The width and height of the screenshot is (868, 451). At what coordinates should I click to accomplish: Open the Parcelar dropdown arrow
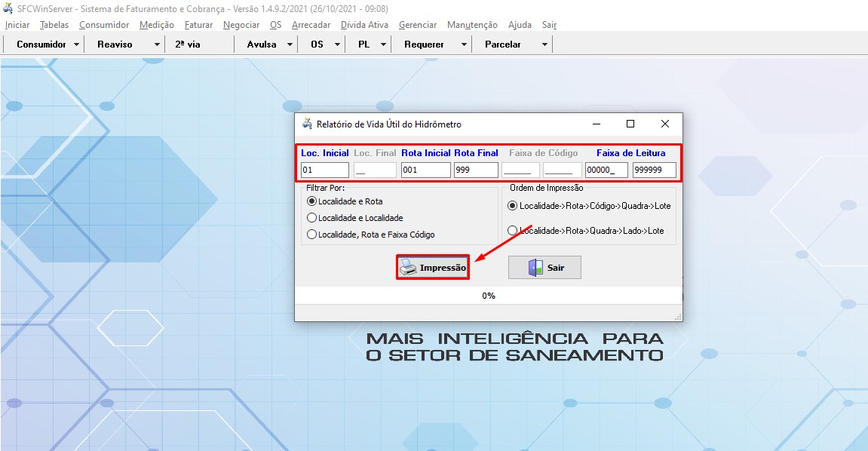[x=544, y=44]
